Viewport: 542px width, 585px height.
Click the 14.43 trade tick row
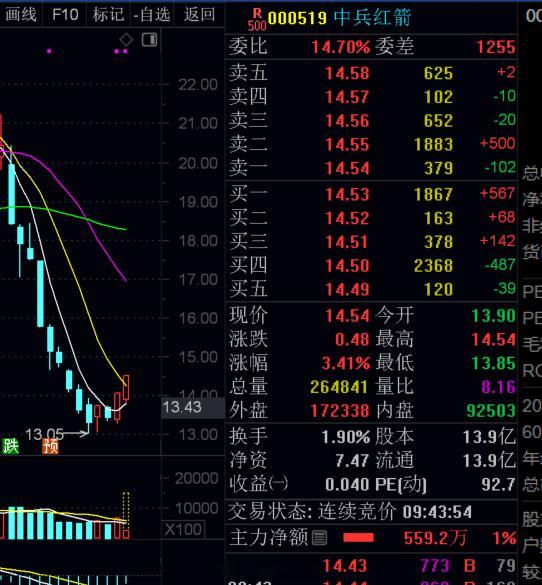(371, 566)
